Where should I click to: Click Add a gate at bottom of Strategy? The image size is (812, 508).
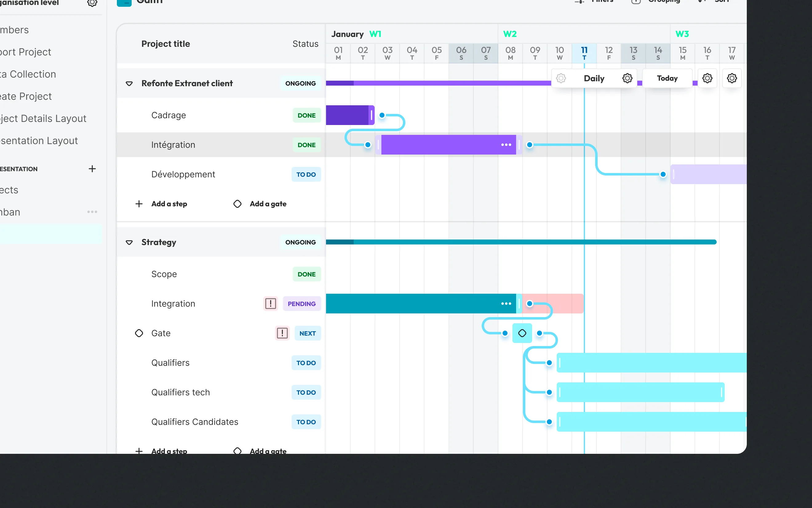click(268, 450)
